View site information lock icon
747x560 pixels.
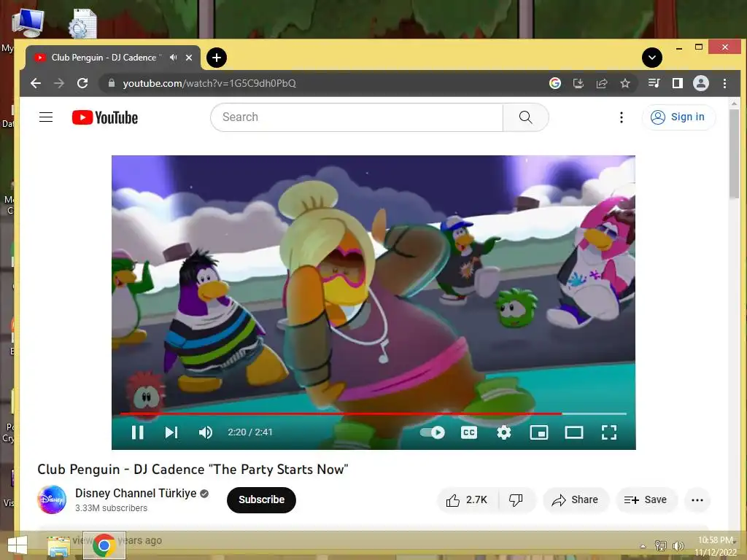tap(112, 83)
